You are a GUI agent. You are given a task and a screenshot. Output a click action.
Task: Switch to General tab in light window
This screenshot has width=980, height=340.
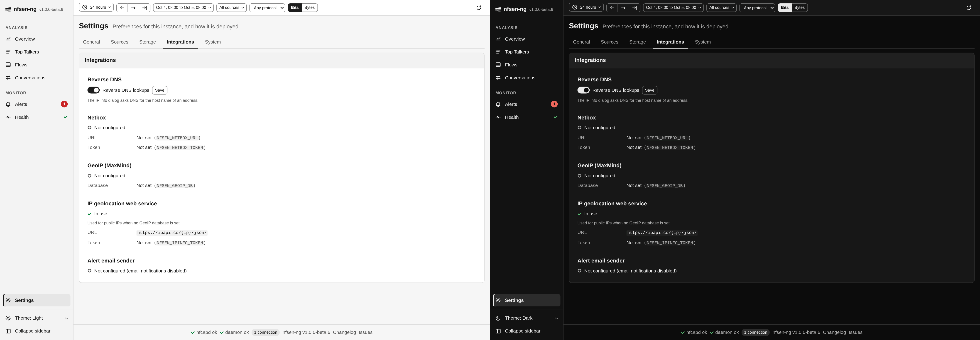tap(91, 42)
